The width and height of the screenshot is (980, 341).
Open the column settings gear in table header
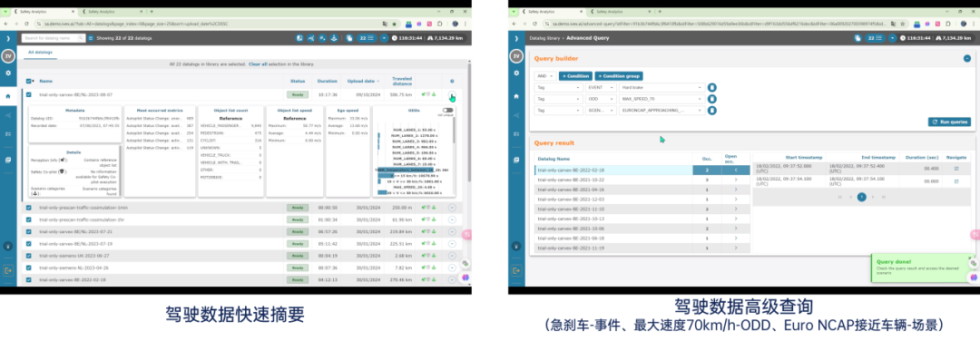(452, 82)
